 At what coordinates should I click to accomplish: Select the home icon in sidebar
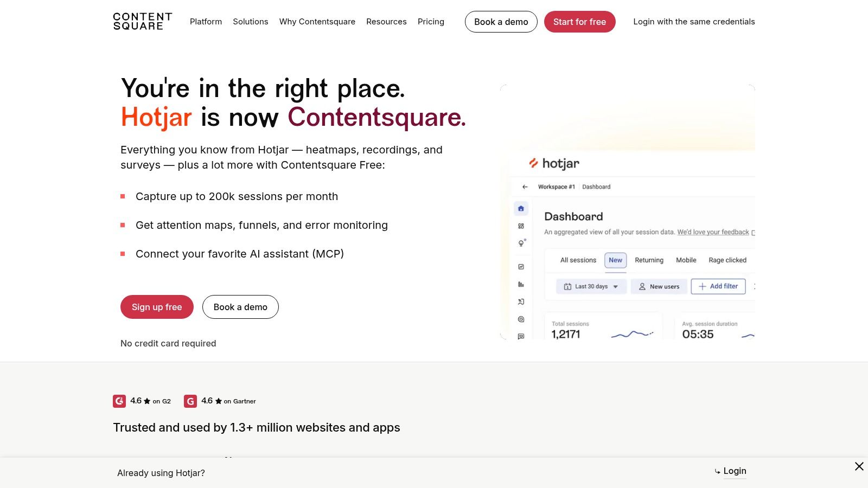(x=521, y=208)
